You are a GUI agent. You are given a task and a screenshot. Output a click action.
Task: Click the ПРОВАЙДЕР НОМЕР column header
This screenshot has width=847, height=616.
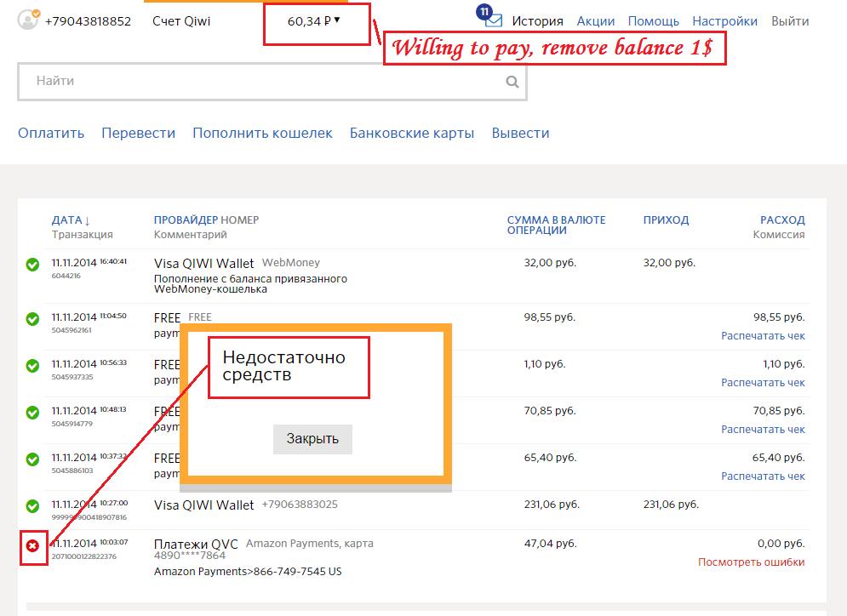tap(206, 220)
